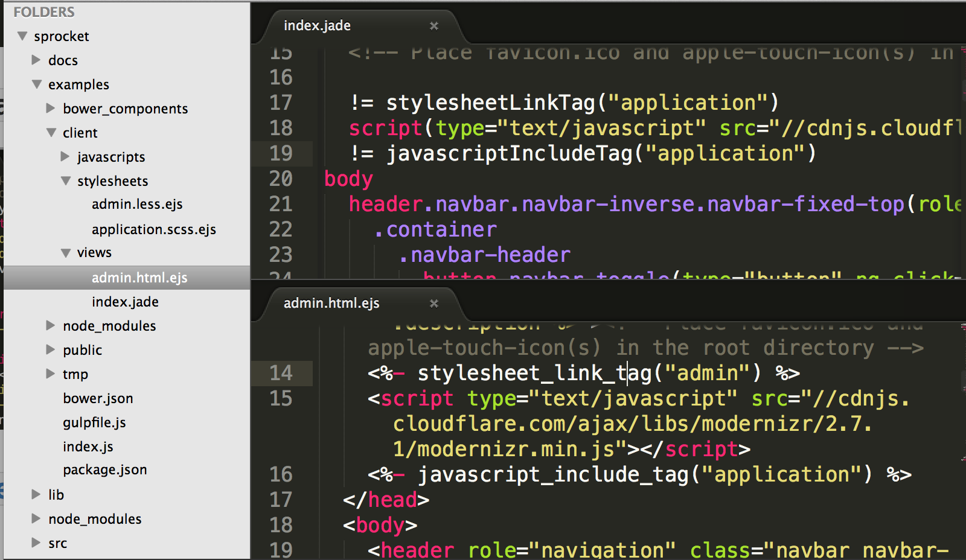
Task: Select the javascripts folder label
Action: pos(111,157)
